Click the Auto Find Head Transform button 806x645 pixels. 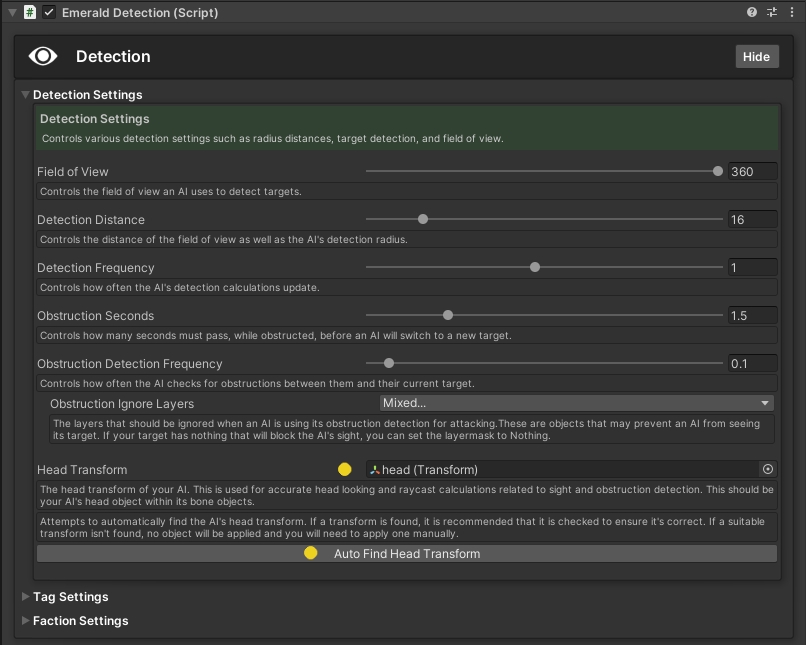(406, 553)
